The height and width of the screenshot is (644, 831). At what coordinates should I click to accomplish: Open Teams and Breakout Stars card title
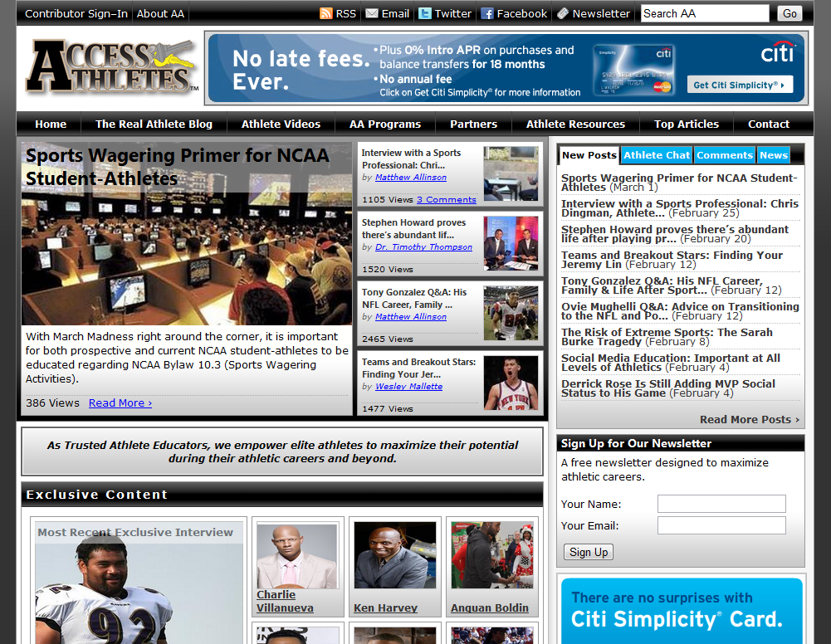pos(418,368)
